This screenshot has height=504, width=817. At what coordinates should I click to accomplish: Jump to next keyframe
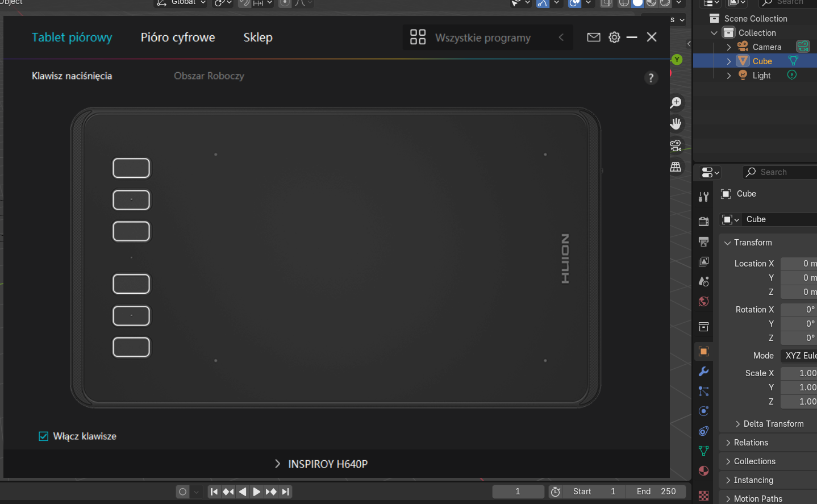(x=271, y=492)
